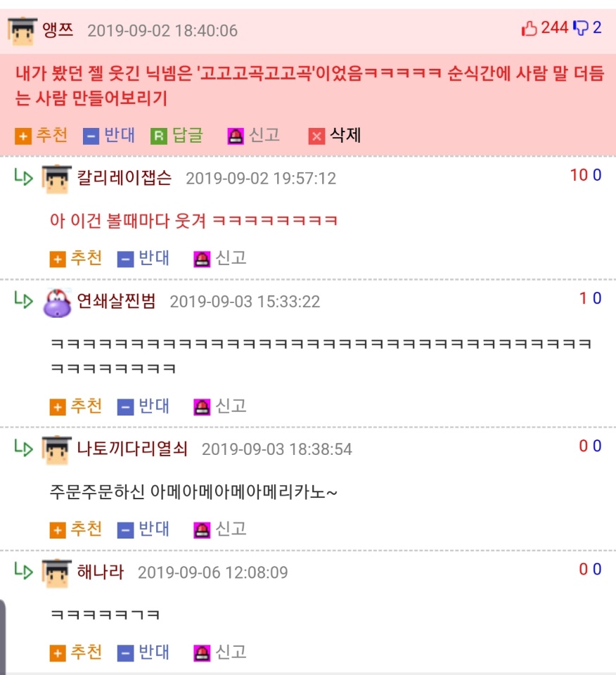Upvote 칼리레이잽슨's reply with 추천 plus icon
The image size is (616, 675).
(58, 259)
